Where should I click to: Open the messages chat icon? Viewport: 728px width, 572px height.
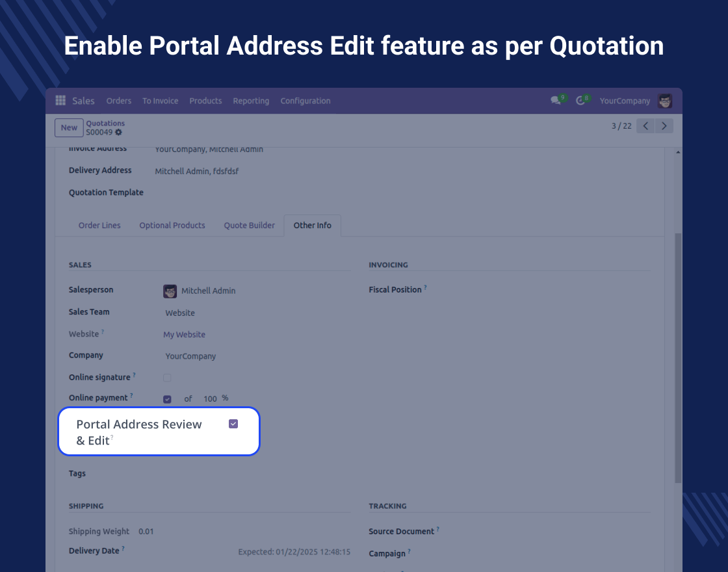coord(555,100)
